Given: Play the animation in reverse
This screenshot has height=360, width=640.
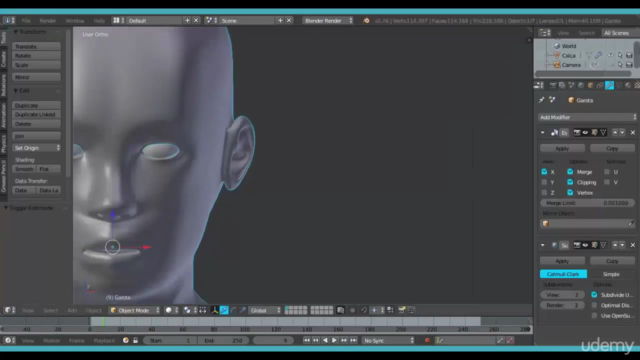Looking at the screenshot, I should point(325,340).
